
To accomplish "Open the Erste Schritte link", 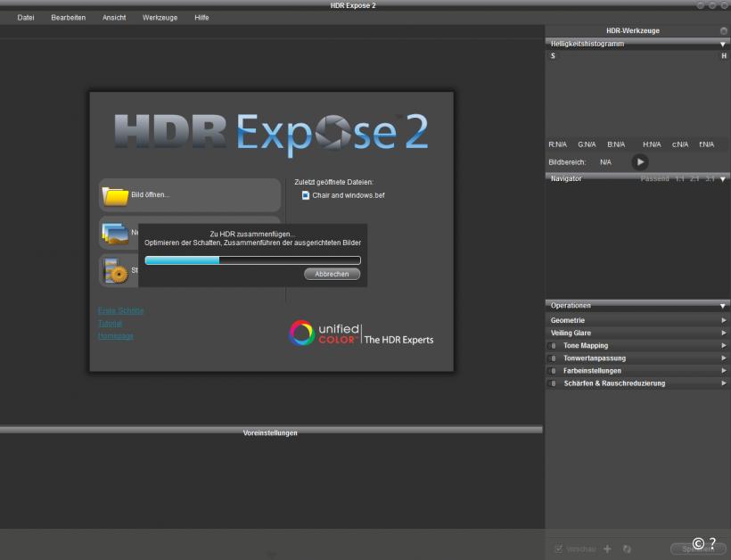I will [x=120, y=311].
